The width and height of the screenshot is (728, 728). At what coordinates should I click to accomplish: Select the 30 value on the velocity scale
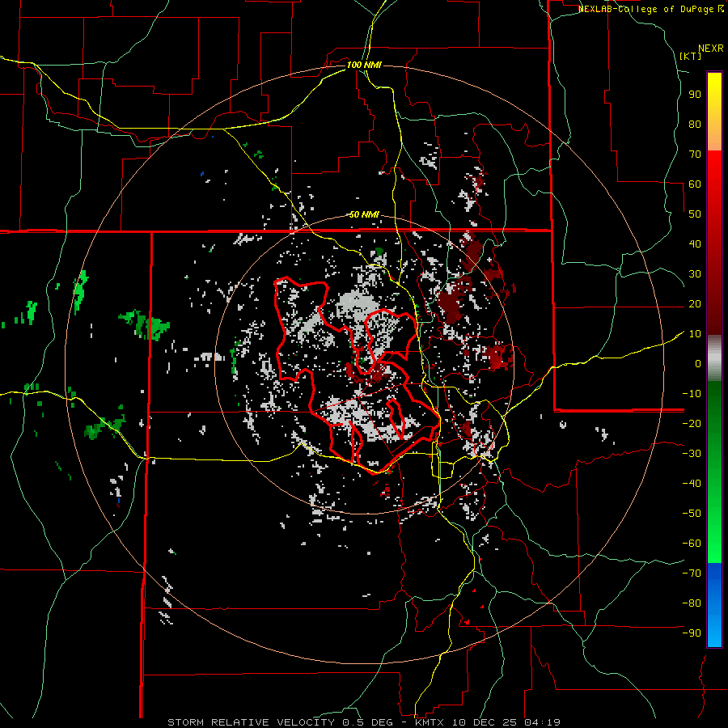(695, 274)
